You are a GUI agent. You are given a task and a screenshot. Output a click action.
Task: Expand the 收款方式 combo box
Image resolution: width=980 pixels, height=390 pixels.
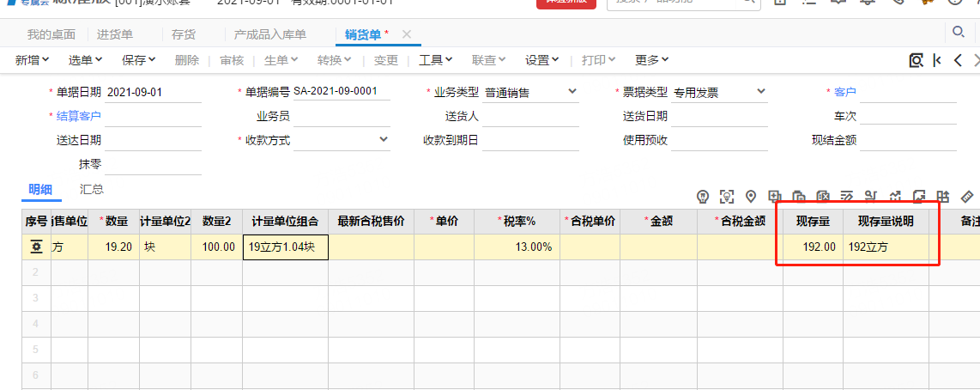[384, 140]
